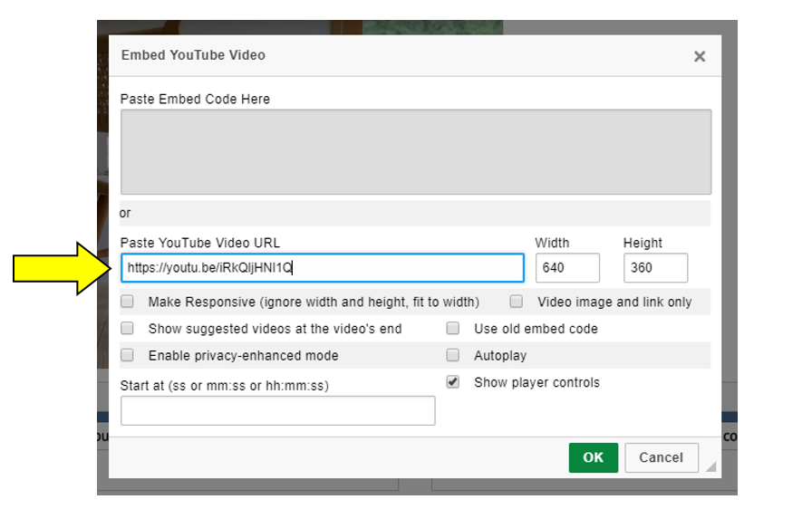This screenshot has height=509, width=812.
Task: Click the Paste Embed Code text area
Action: click(415, 151)
